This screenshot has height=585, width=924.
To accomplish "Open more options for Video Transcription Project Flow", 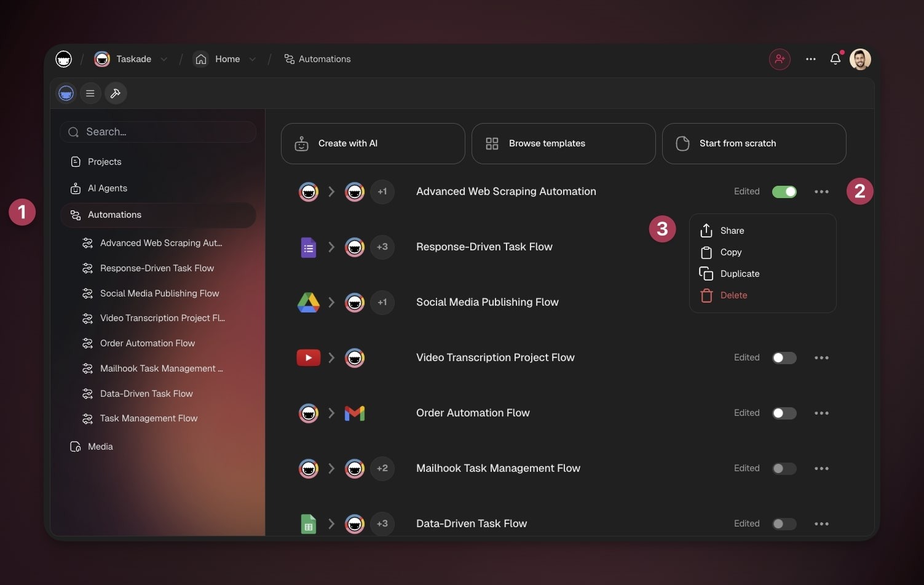I will tap(821, 357).
